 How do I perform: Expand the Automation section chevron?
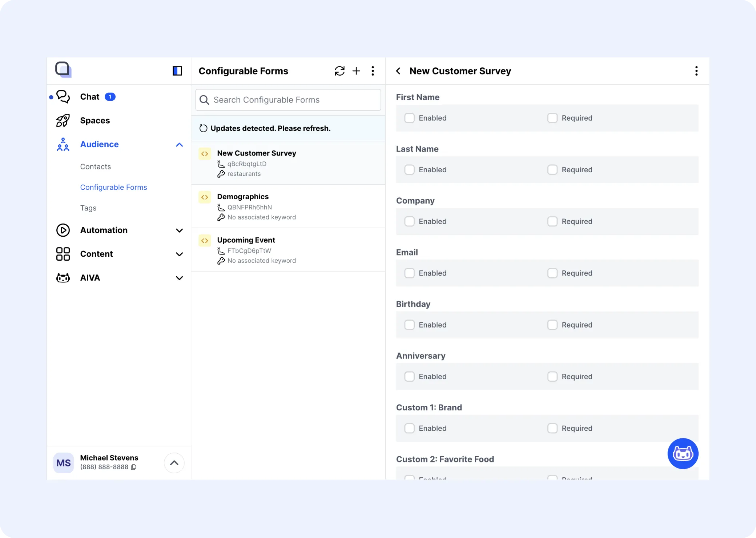click(x=179, y=230)
